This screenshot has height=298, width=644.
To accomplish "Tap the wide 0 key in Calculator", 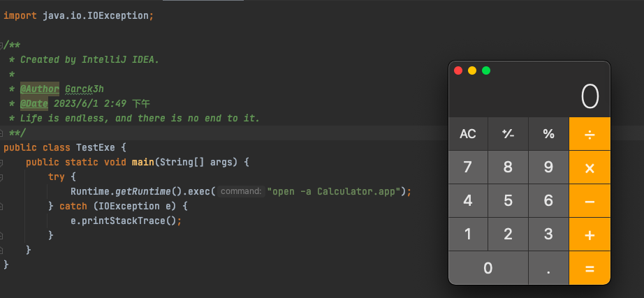I will tap(488, 268).
